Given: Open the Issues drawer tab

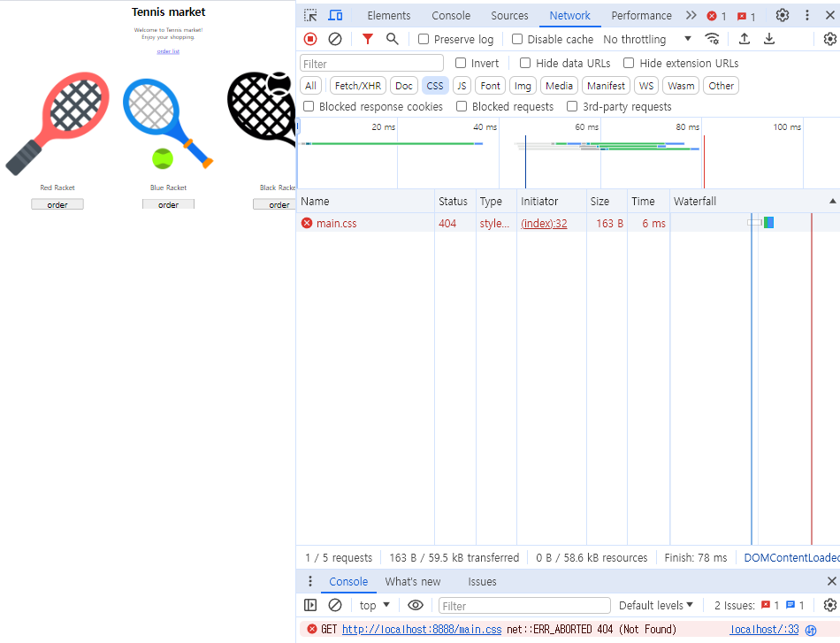Looking at the screenshot, I should tap(482, 581).
